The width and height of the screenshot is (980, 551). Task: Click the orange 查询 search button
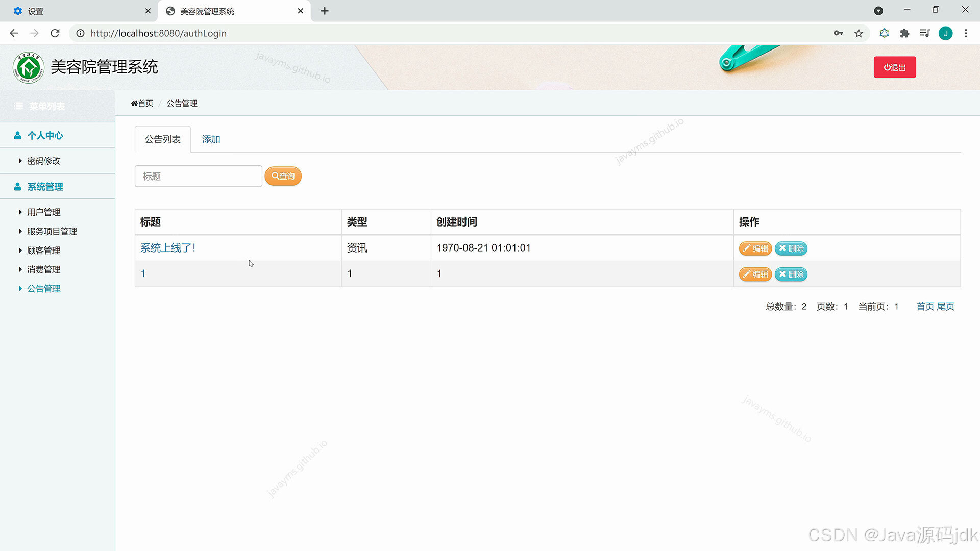coord(283,176)
